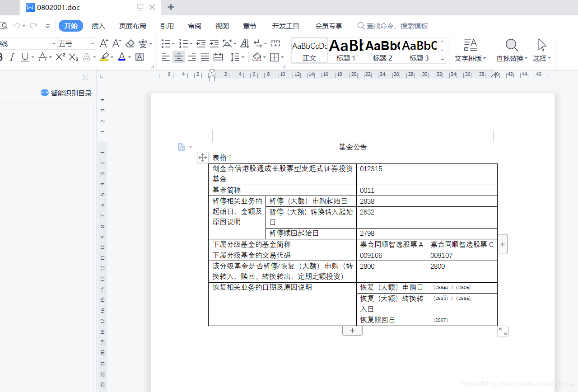Align text left
The height and width of the screenshot is (392, 578).
tap(166, 57)
